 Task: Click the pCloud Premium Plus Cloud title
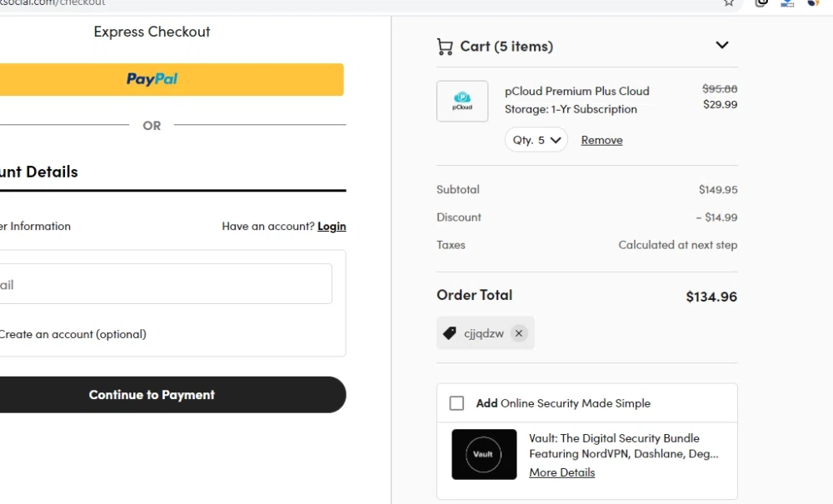(577, 100)
